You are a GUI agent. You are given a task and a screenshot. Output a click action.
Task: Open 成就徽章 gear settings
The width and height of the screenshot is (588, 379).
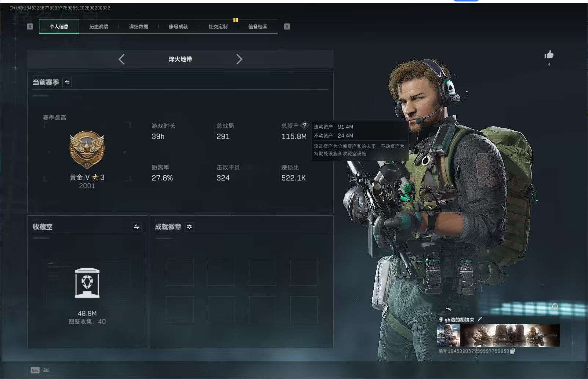point(189,227)
